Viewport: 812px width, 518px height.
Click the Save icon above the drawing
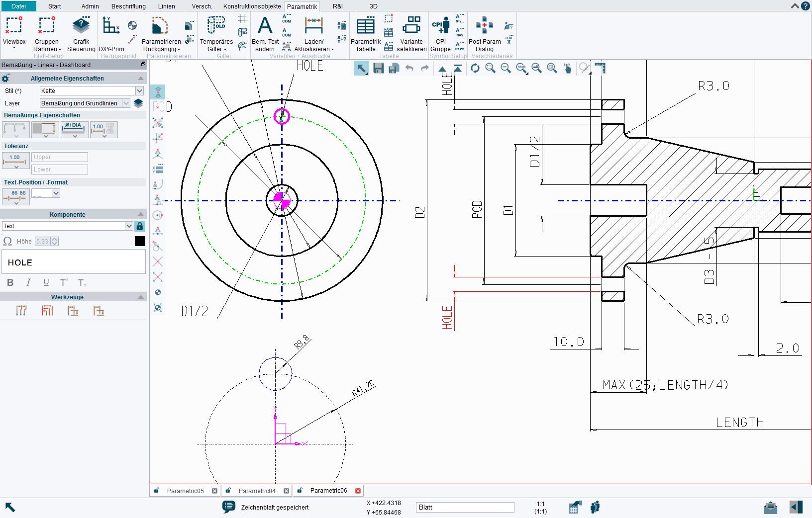pyautogui.click(x=378, y=68)
